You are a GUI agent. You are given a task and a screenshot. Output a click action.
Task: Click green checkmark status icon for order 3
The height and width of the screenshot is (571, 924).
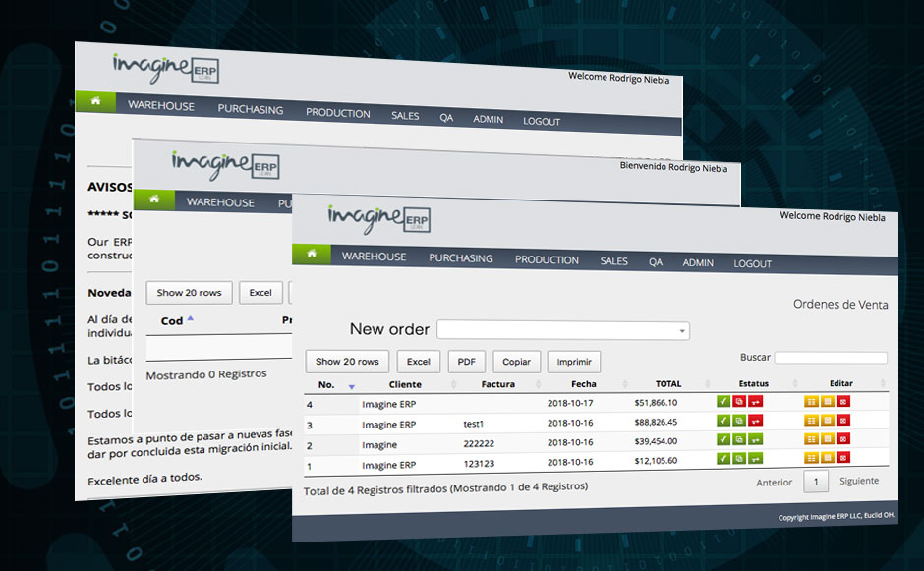point(723,421)
